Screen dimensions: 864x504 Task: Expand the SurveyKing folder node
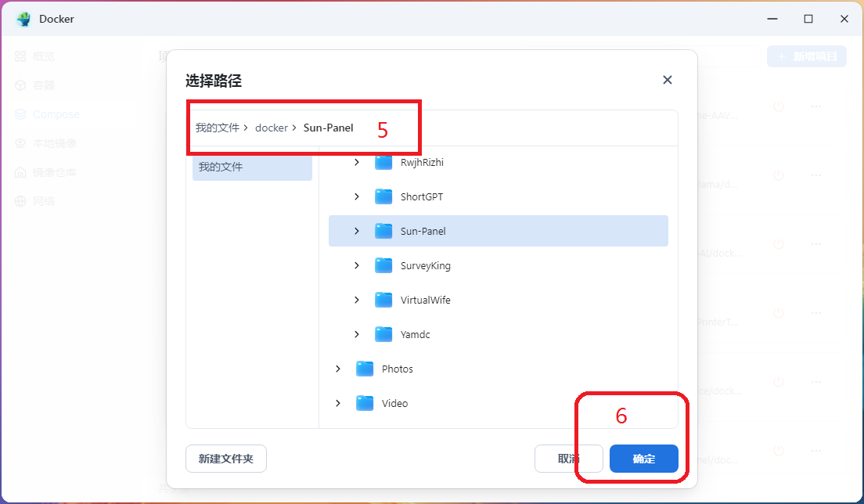[357, 265]
